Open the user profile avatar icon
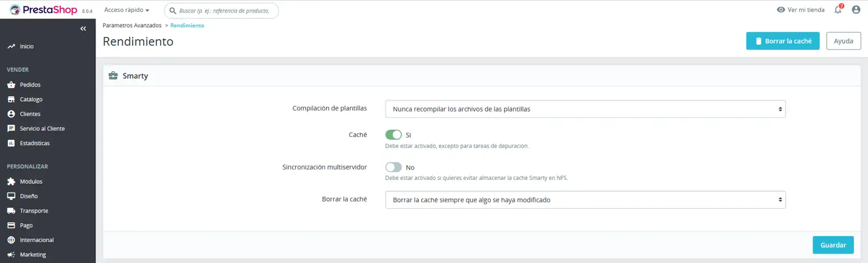 [856, 10]
